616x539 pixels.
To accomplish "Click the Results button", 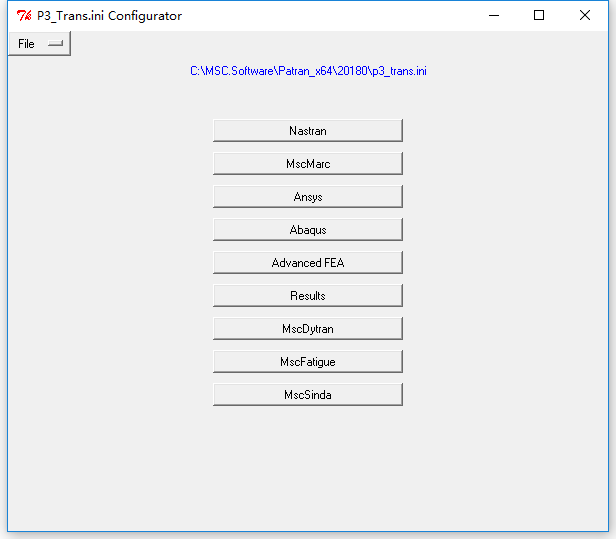I will 308,295.
